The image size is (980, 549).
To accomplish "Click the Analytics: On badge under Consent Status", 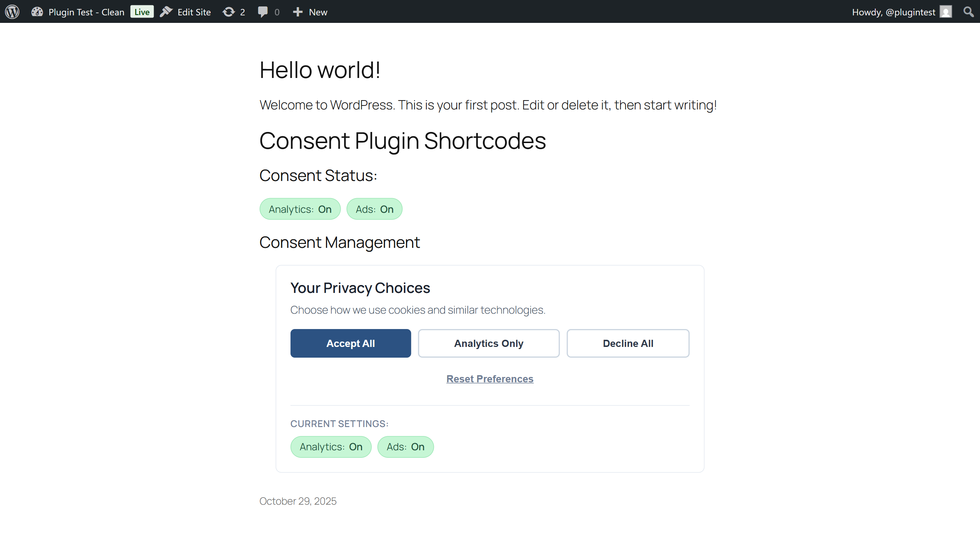I will coord(300,209).
